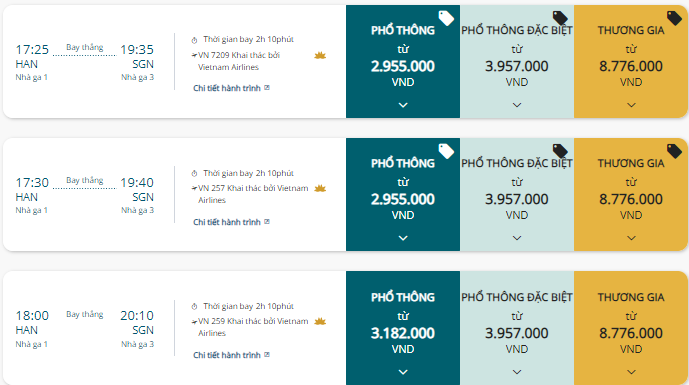Screen dimensions: 689x385
Task: Select the 17:30 HAN to SGN flight card
Action: [x=174, y=195]
